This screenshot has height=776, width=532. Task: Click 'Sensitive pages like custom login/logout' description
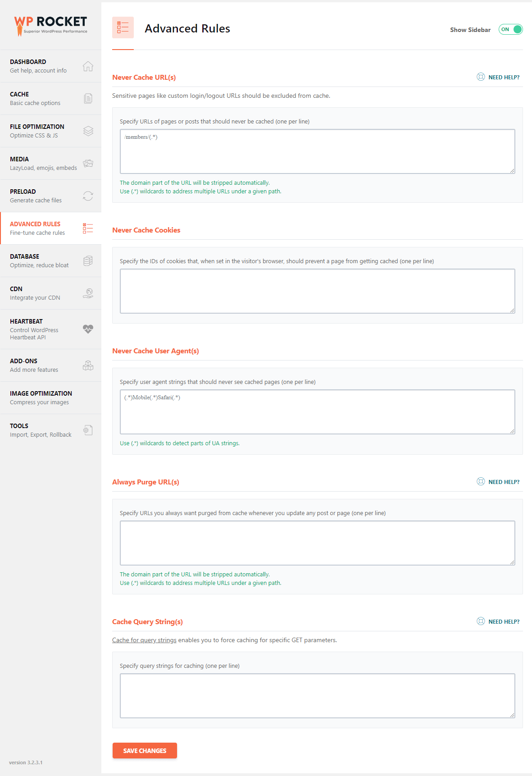click(221, 96)
